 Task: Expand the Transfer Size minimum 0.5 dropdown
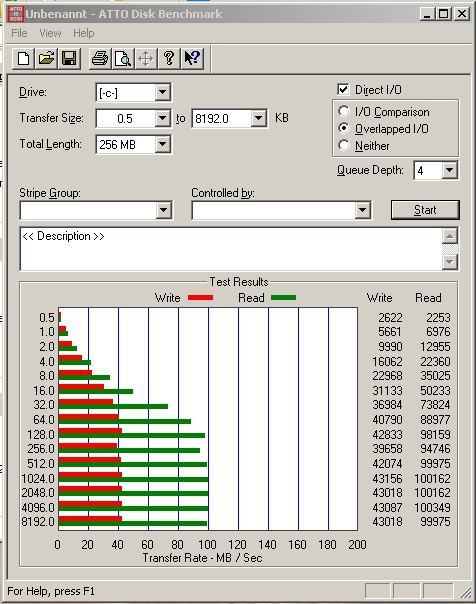tap(163, 118)
